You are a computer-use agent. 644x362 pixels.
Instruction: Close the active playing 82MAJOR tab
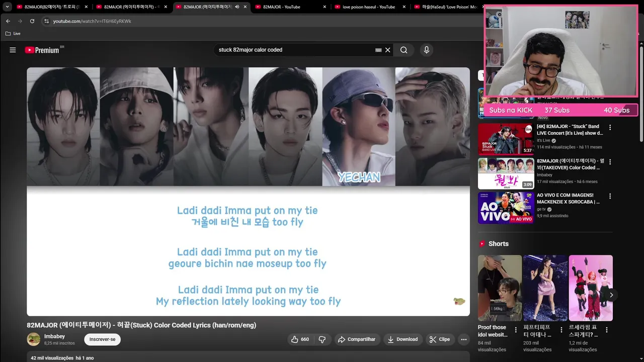[x=245, y=7]
